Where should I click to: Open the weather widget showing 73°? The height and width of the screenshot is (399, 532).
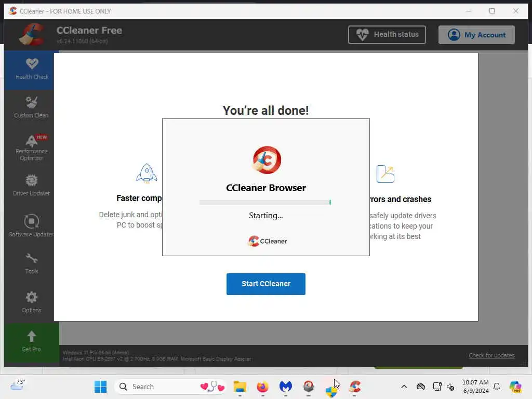[x=18, y=385]
